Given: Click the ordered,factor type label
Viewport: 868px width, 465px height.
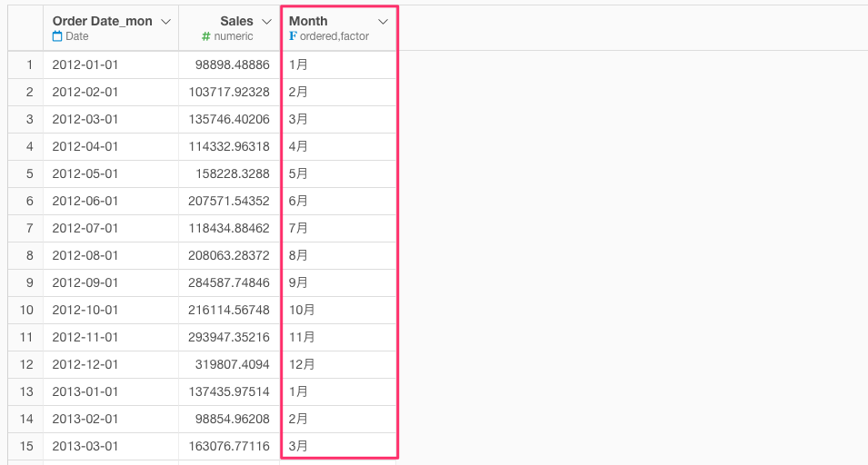Looking at the screenshot, I should click(x=334, y=36).
